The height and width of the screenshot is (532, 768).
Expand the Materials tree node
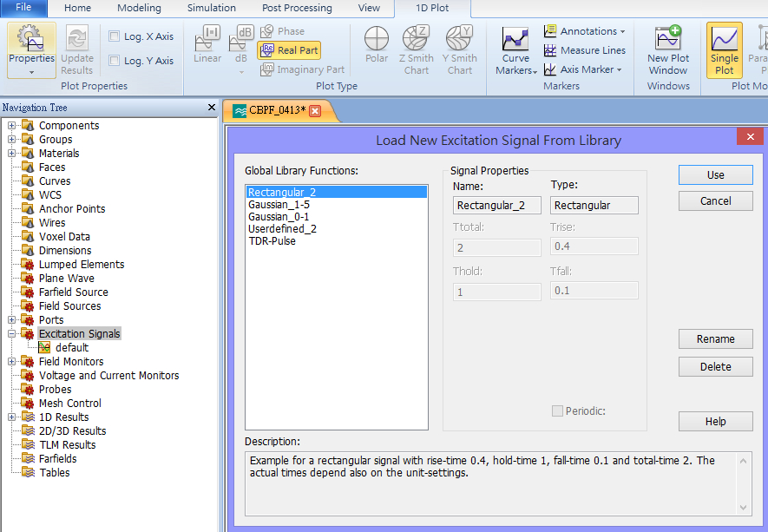[12, 154]
